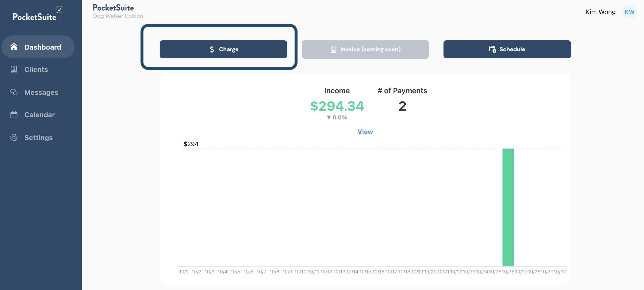Click the Income heading label
The width and height of the screenshot is (644, 290).
337,91
